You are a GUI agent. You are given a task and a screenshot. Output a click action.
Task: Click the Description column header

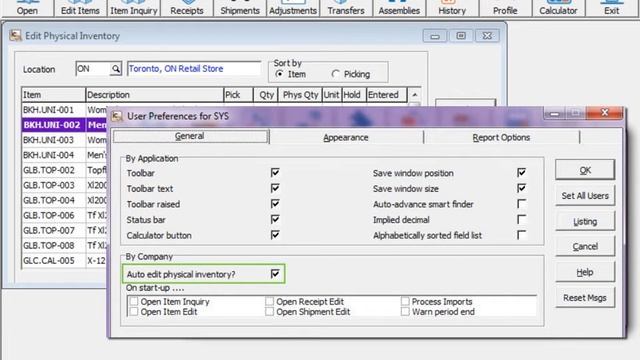click(155, 95)
